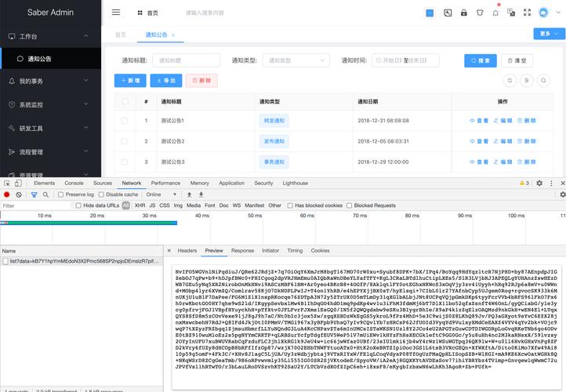This screenshot has width=566, height=392.
Task: Clear network log in DevTools
Action: tap(19, 194)
